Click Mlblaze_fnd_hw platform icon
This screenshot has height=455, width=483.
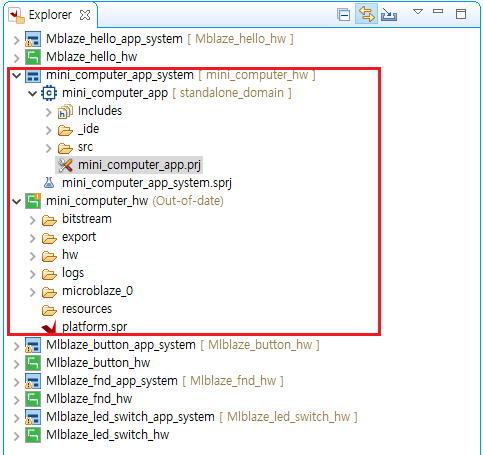pyautogui.click(x=33, y=399)
